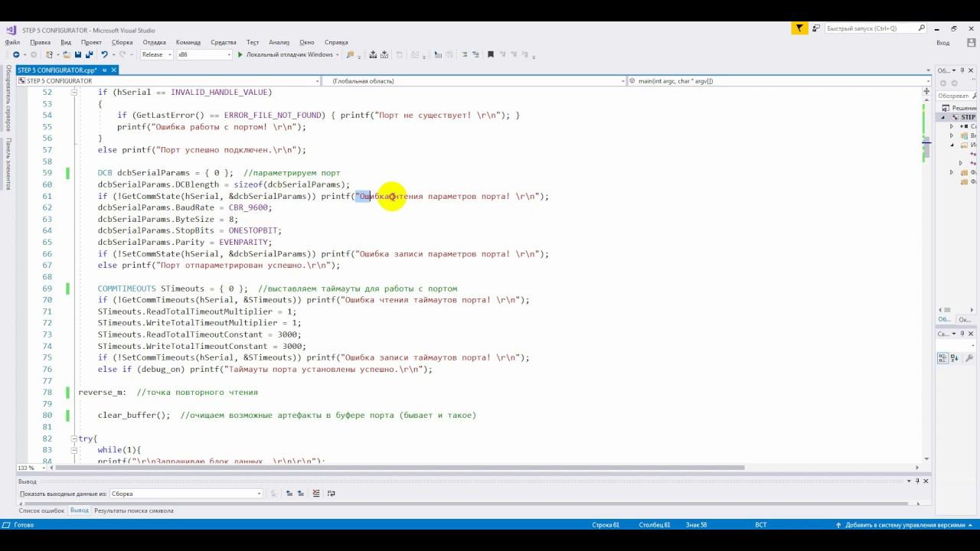The height and width of the screenshot is (551, 980).
Task: Click Добавить в систему управления версиями
Action: point(906,525)
